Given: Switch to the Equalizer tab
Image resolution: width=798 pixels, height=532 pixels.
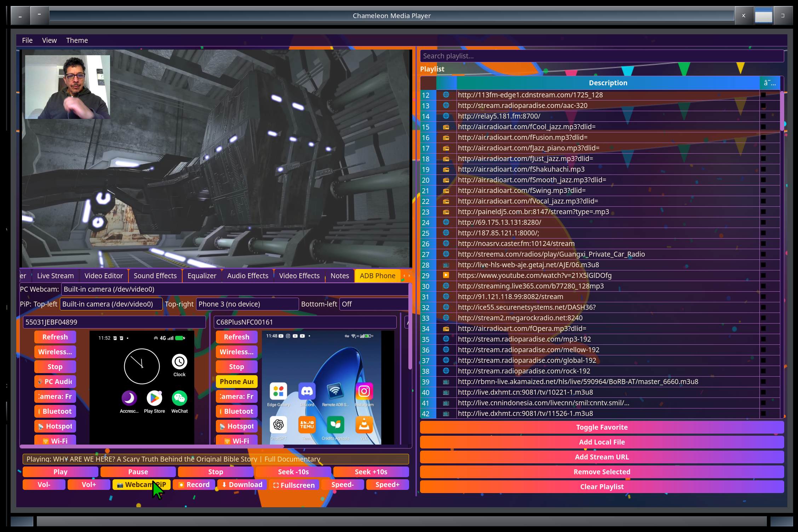Looking at the screenshot, I should (x=202, y=276).
